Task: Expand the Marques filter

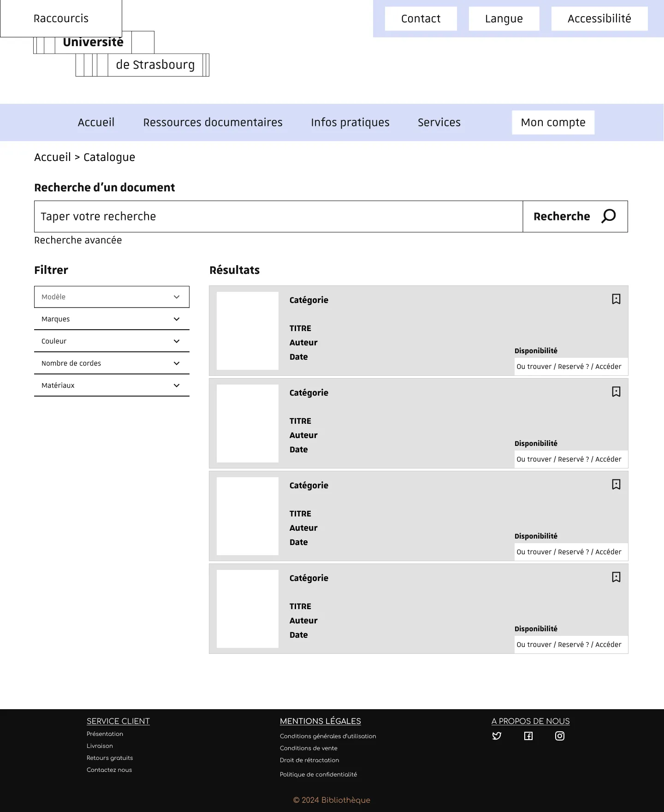Action: click(112, 319)
